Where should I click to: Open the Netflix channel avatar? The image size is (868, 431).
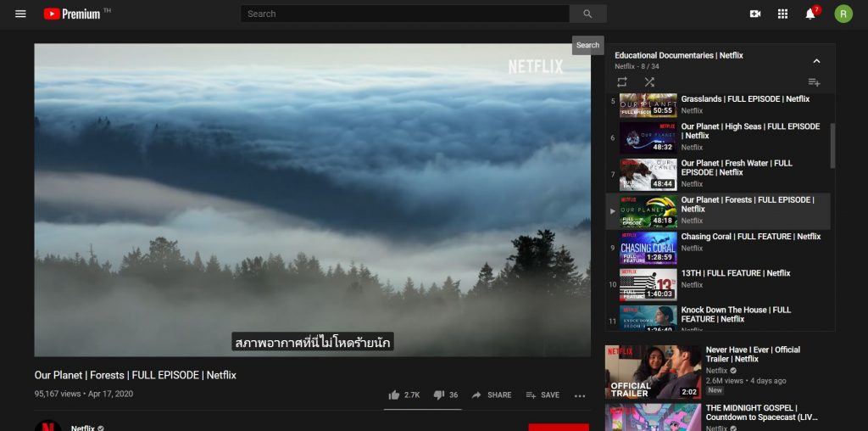pyautogui.click(x=48, y=425)
